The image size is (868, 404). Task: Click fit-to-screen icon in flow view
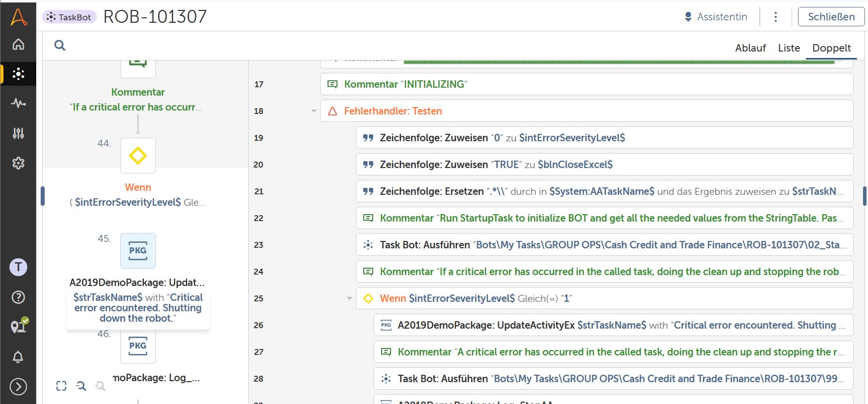61,386
